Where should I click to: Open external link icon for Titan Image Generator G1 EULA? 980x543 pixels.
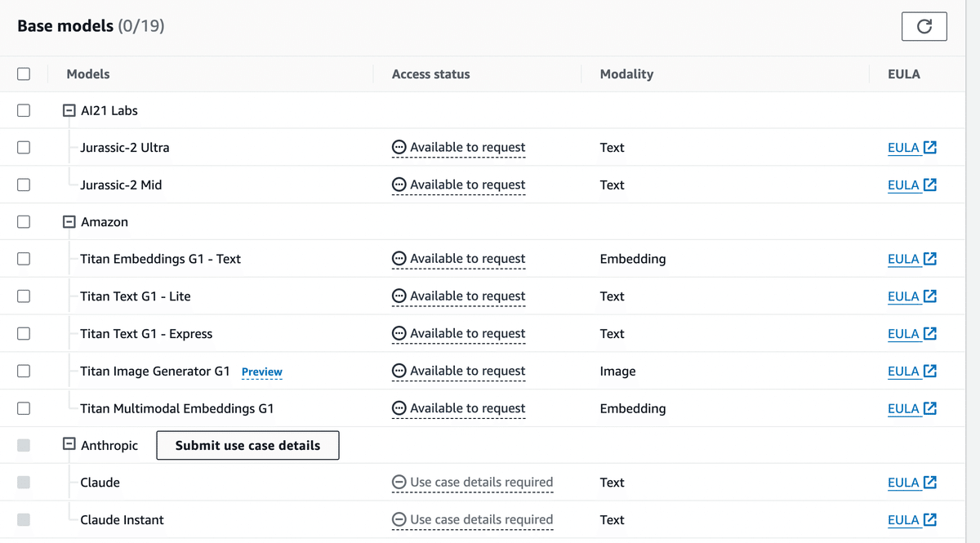coord(930,371)
